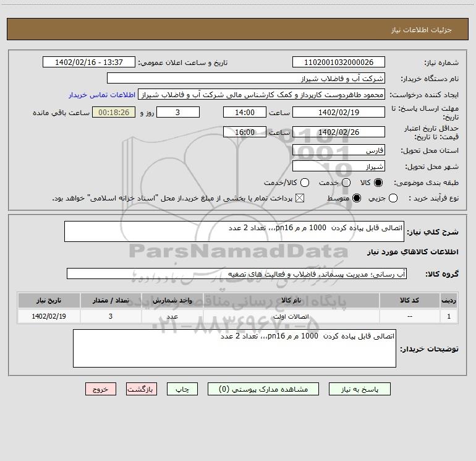Click the چاپ print button
The image size is (476, 461).
[182, 389]
